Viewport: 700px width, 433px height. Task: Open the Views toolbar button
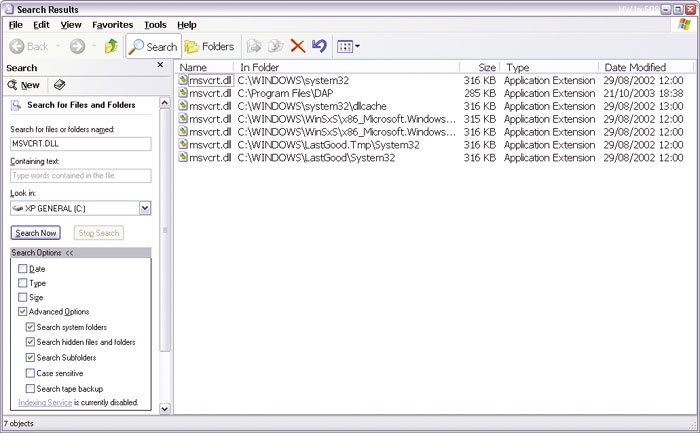pos(345,46)
